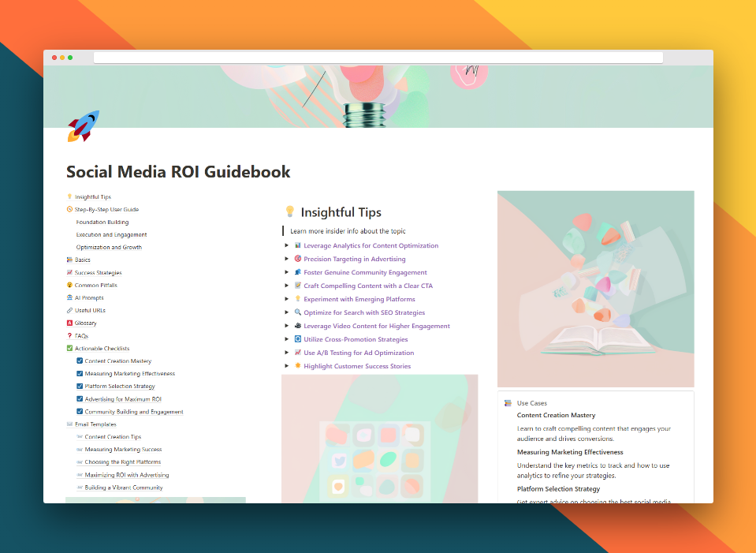Image resolution: width=756 pixels, height=553 pixels.
Task: Click the books icon beside Use Cases
Action: coord(508,403)
